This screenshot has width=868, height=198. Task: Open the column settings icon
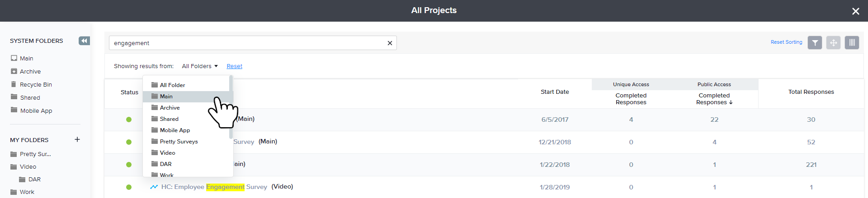(x=852, y=43)
